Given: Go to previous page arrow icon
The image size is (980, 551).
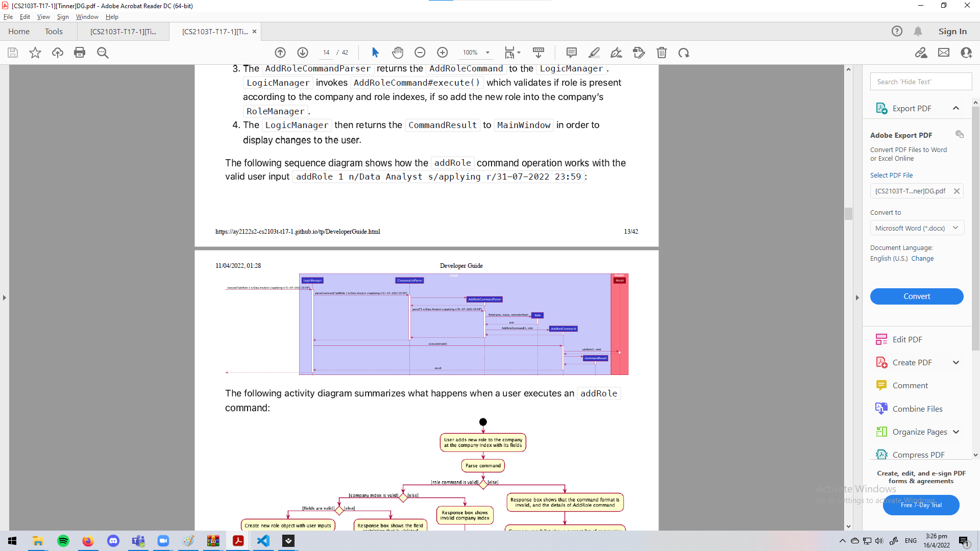Looking at the screenshot, I should (280, 53).
